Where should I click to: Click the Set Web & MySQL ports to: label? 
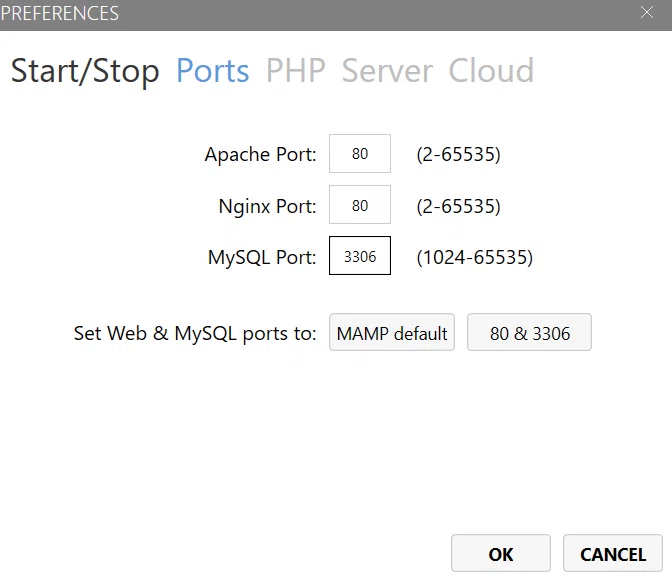pyautogui.click(x=195, y=333)
